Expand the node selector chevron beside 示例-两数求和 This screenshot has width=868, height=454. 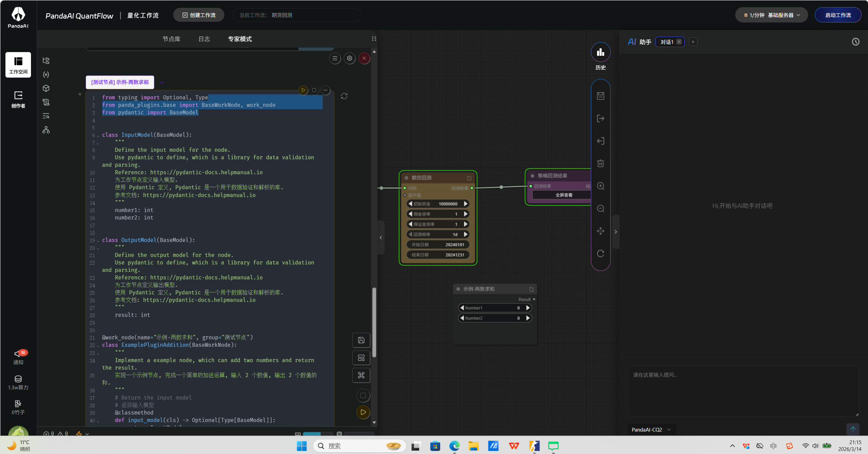[162, 82]
